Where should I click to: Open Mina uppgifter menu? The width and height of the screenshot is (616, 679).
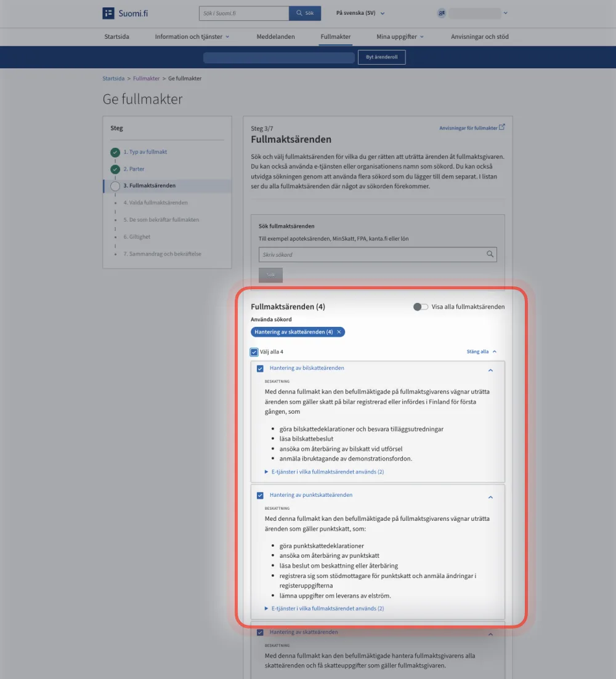400,37
